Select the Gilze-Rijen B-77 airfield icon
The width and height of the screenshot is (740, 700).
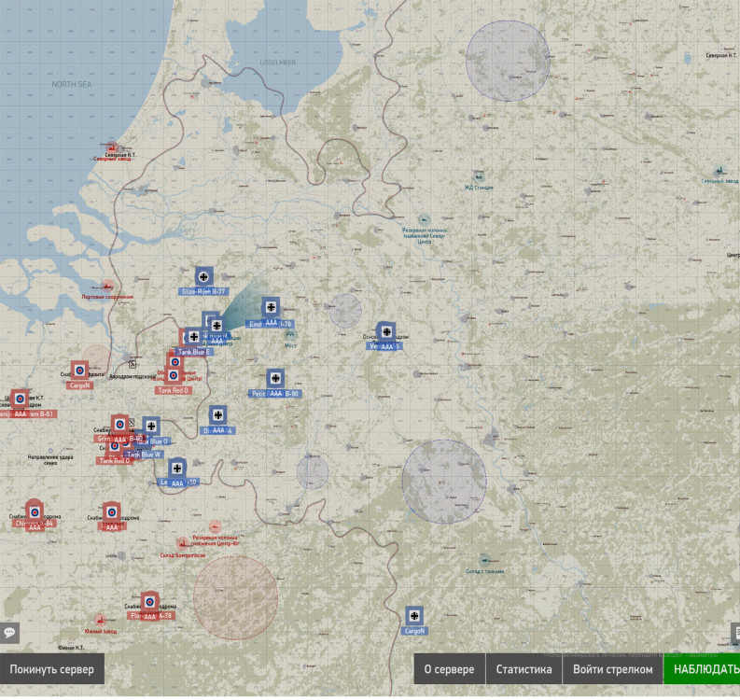pyautogui.click(x=203, y=277)
